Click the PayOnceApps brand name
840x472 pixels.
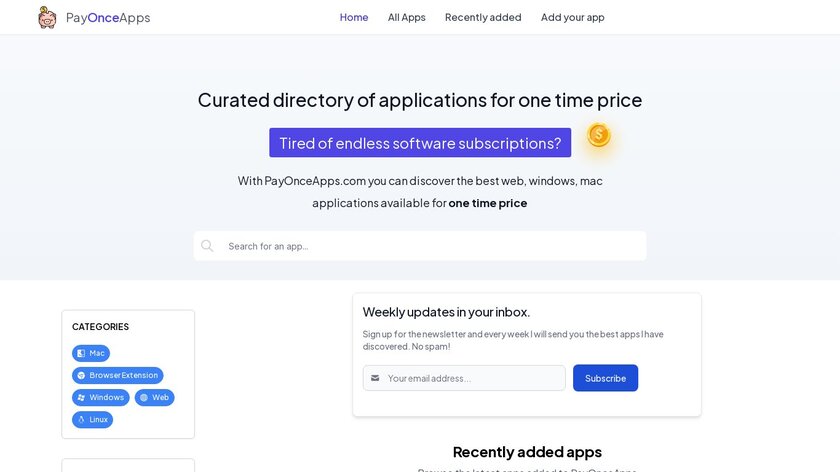click(x=108, y=18)
